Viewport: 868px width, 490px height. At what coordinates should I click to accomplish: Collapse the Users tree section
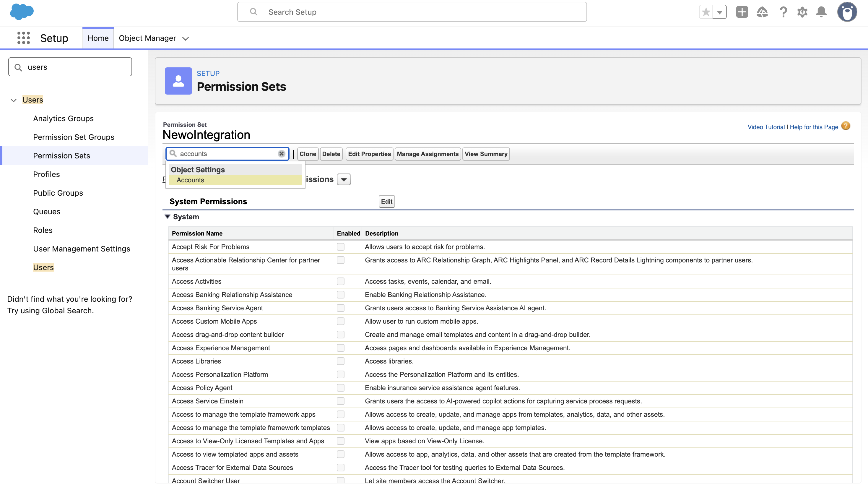(x=14, y=100)
